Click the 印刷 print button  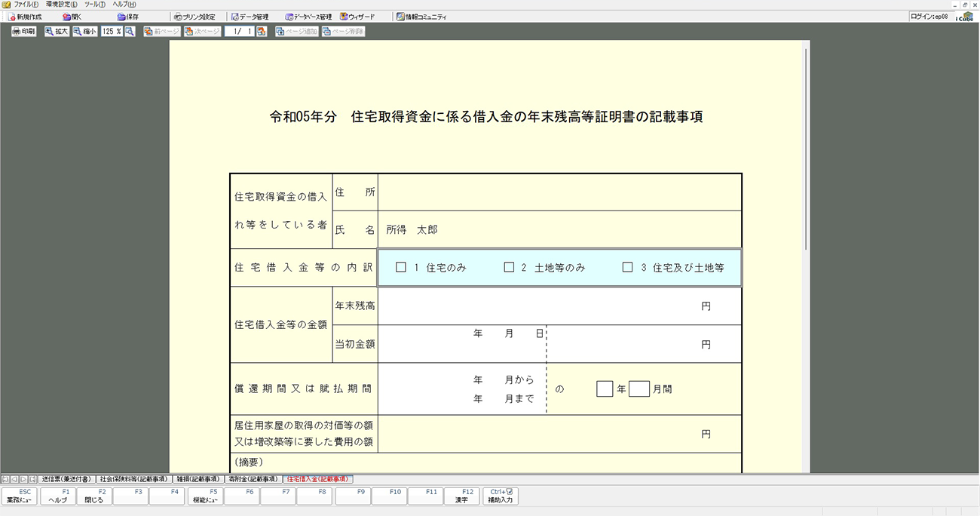(23, 32)
